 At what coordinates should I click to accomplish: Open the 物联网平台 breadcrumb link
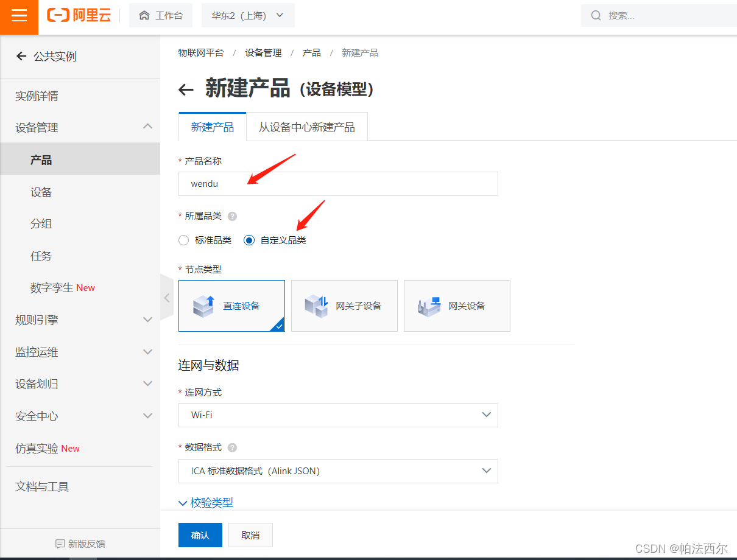[x=201, y=52]
